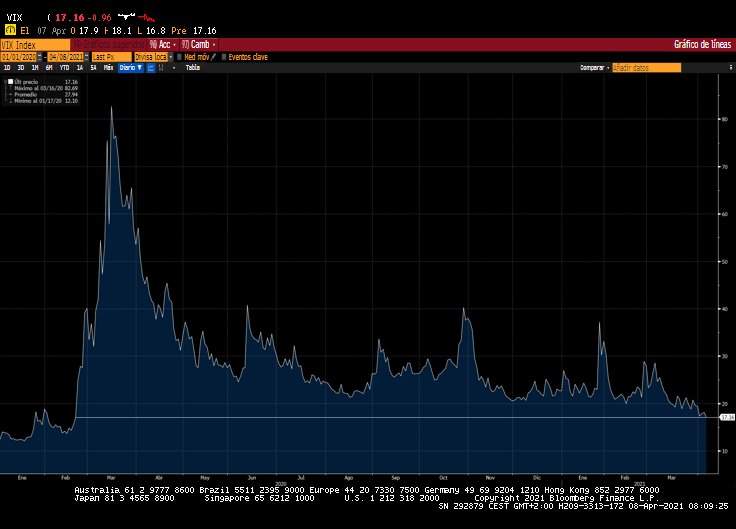Click the Mínimo al 01/17/20 legend row

pos(46,100)
